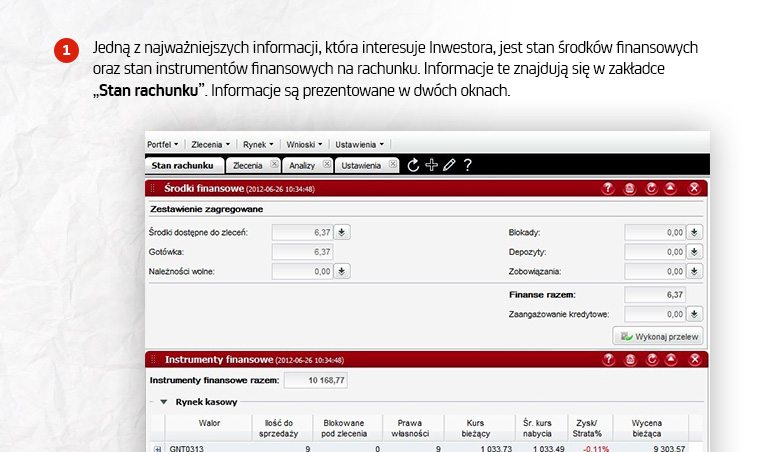The width and height of the screenshot is (759, 452).
Task: Open the Portfel menu
Action: [x=163, y=144]
